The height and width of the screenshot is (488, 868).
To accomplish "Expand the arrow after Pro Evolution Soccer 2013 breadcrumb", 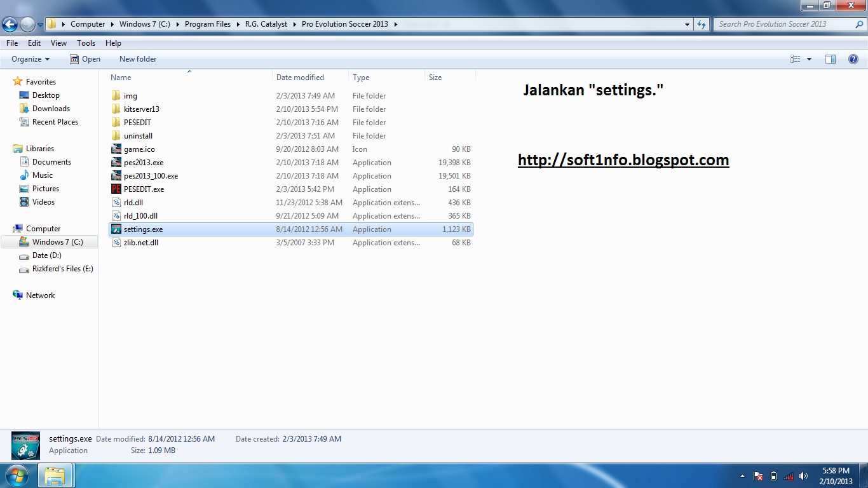I will click(x=395, y=24).
